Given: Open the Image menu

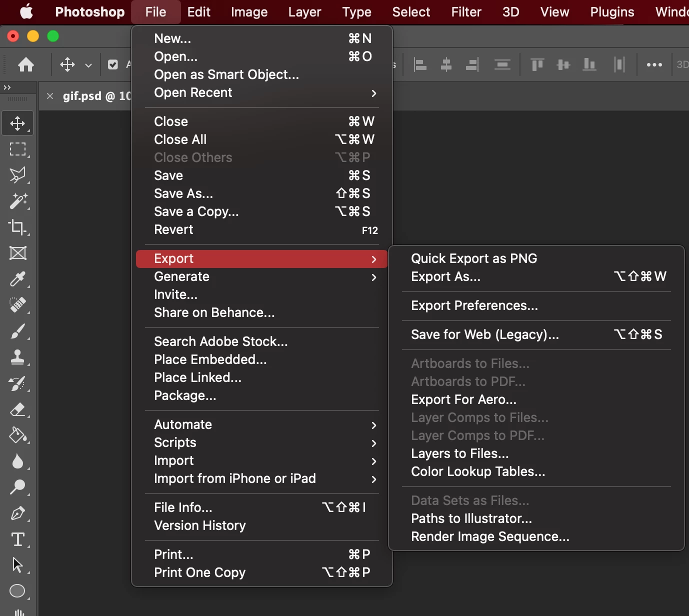Looking at the screenshot, I should click(249, 12).
